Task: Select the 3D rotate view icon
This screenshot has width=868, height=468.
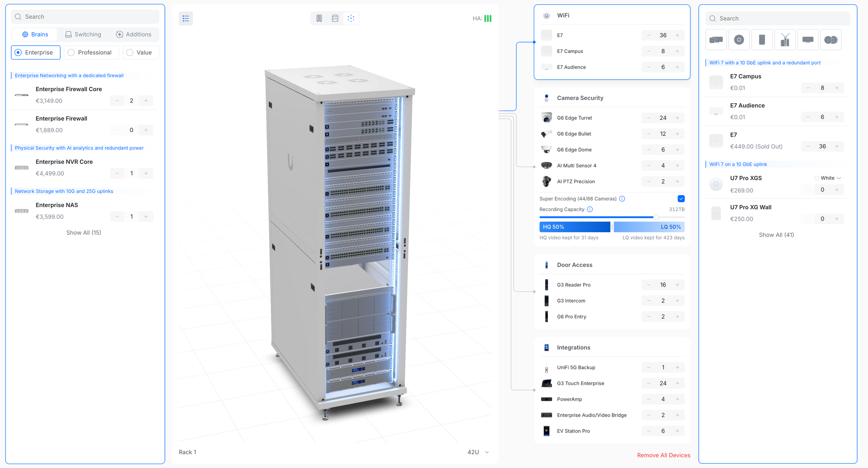Action: 351,18
